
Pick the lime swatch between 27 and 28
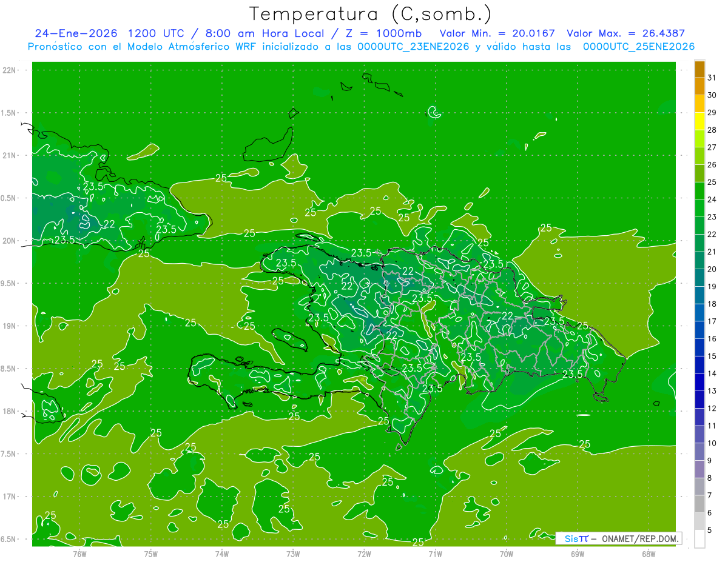[x=700, y=139]
